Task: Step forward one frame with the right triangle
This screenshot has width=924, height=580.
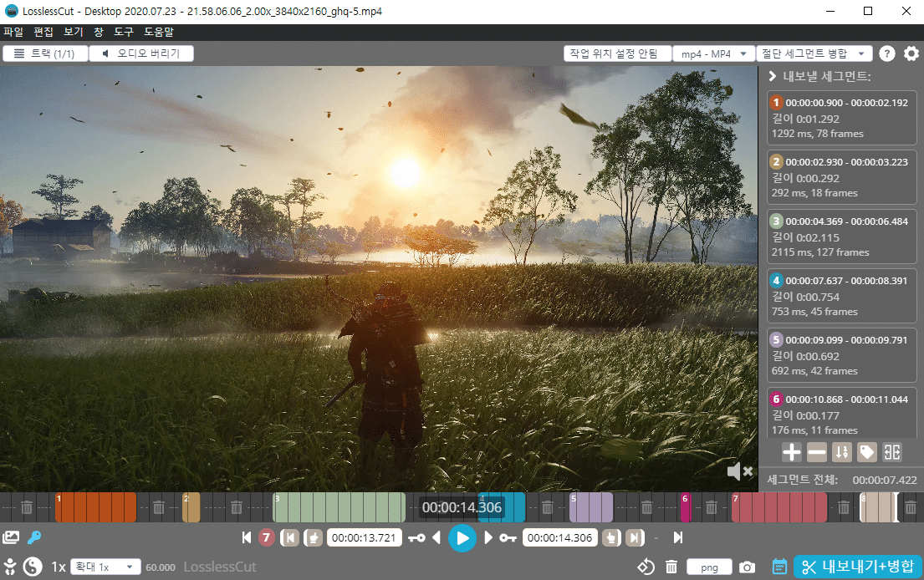Action: (488, 537)
